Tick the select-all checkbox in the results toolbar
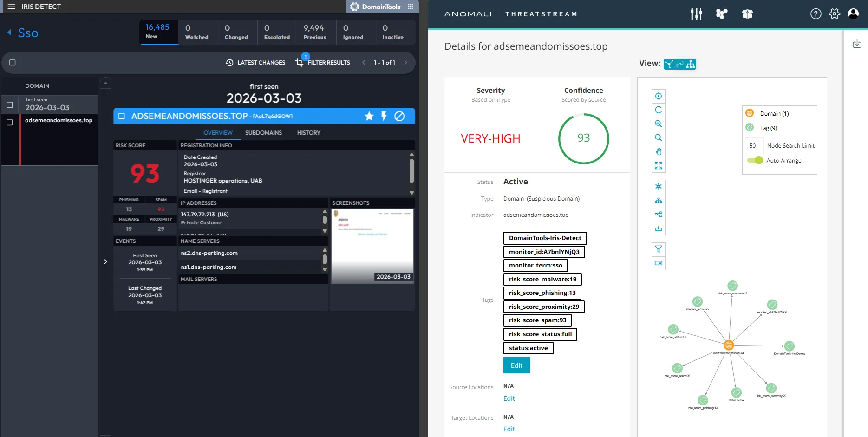Viewport: 868px width, 437px height. point(13,63)
